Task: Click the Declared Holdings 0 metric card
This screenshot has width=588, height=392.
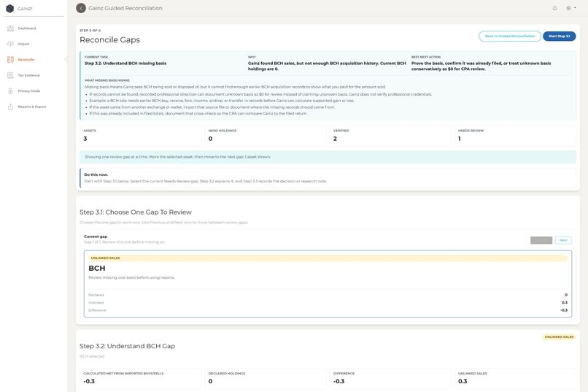Action: [265, 378]
